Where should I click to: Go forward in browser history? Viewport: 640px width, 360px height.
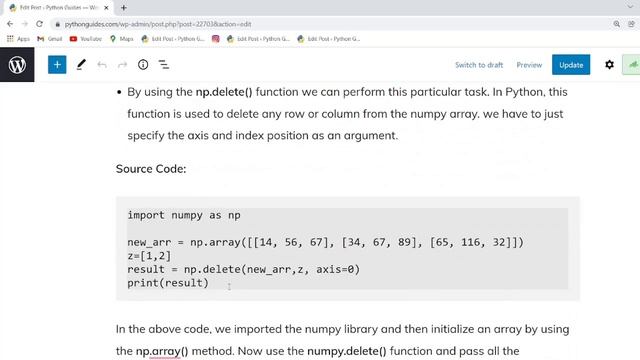click(24, 24)
